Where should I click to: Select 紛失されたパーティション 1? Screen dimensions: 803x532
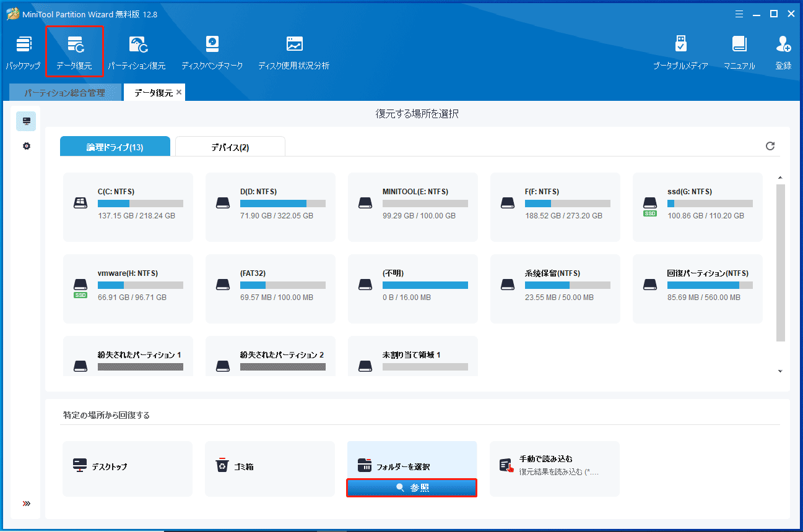pos(128,356)
